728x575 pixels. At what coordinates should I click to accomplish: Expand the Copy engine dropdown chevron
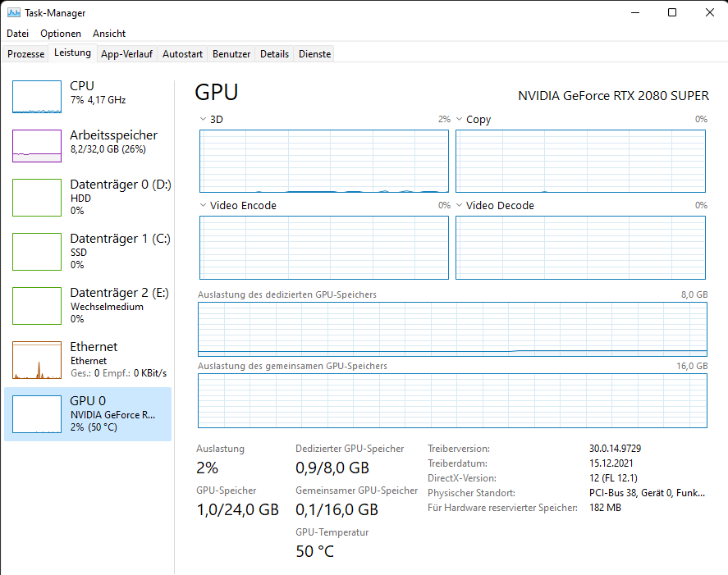point(459,119)
